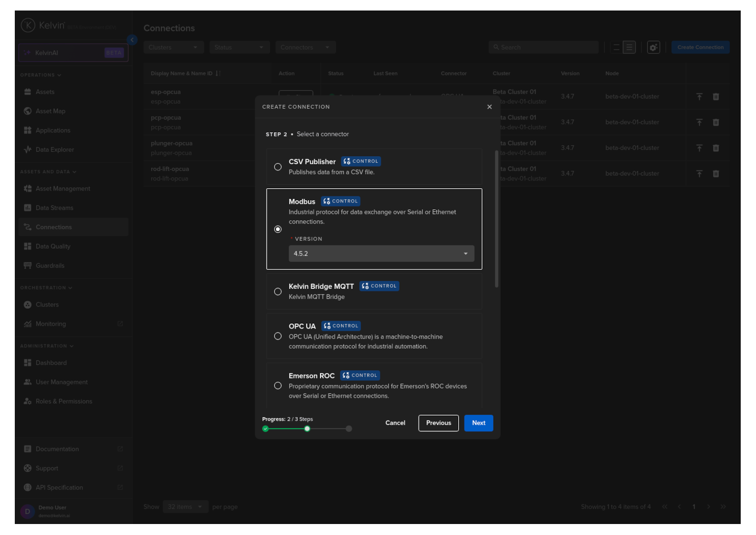The width and height of the screenshot is (756, 535).
Task: Select the CSV Publisher radio button
Action: click(x=278, y=167)
